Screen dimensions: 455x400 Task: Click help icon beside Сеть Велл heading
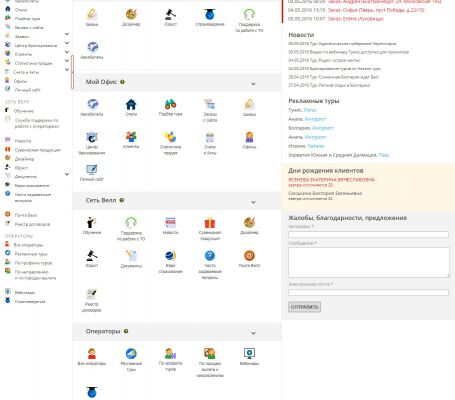(122, 200)
